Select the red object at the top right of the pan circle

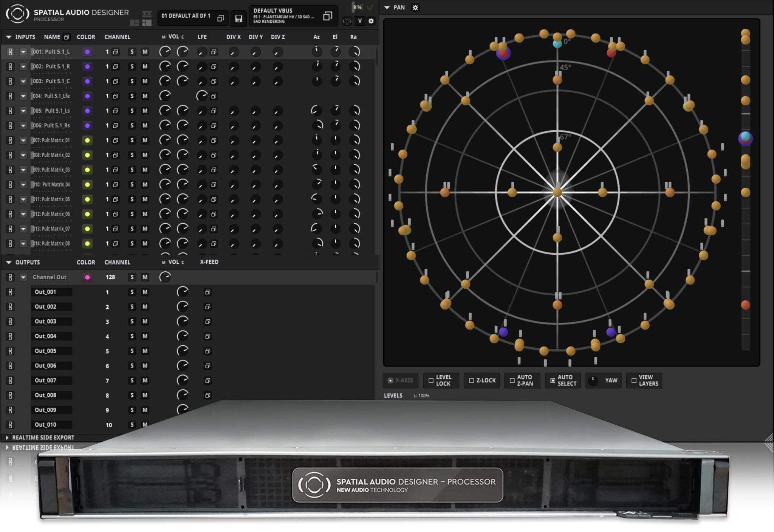pos(611,53)
